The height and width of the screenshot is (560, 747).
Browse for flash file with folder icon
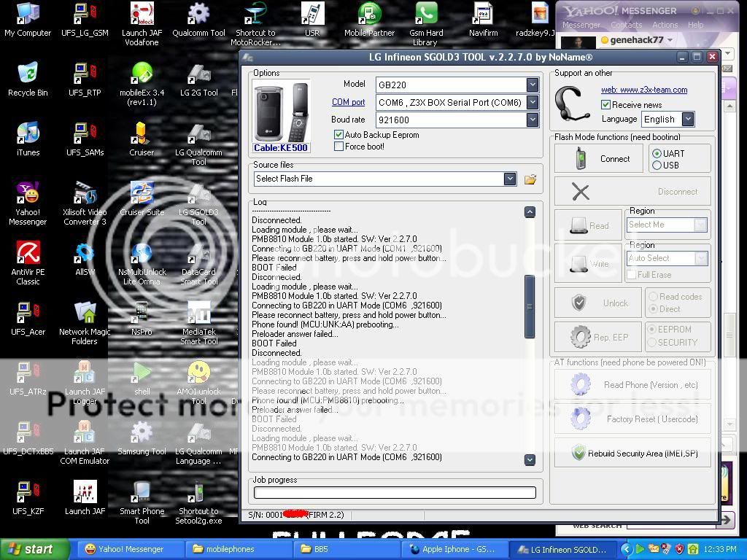pyautogui.click(x=530, y=179)
